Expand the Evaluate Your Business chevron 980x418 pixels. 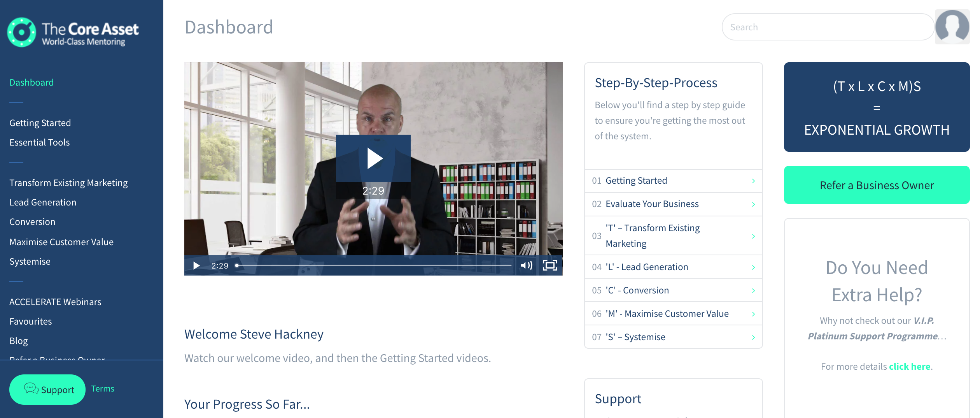point(753,204)
